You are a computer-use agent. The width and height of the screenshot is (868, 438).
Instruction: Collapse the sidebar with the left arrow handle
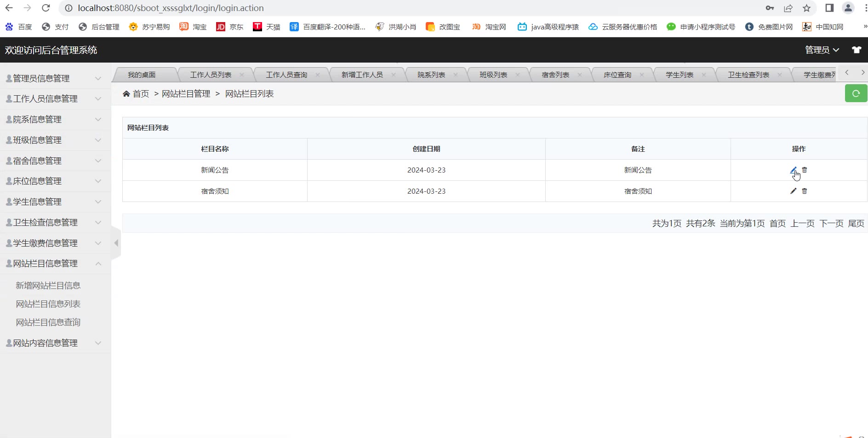[116, 243]
